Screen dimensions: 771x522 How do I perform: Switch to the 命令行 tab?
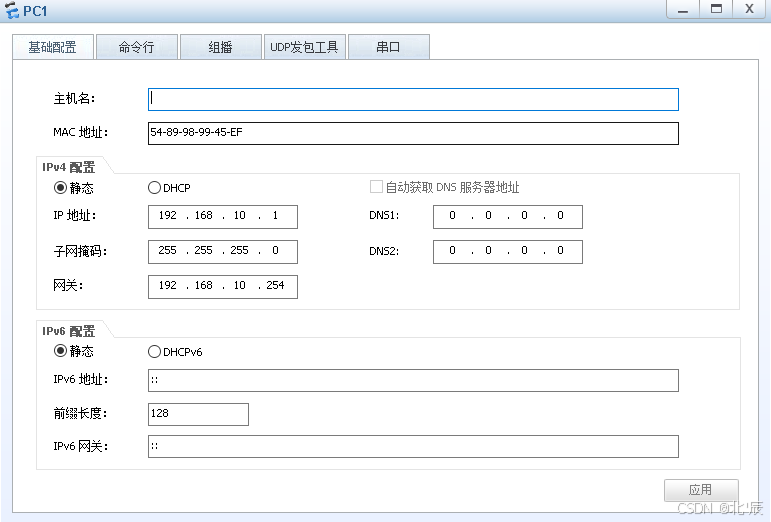click(137, 47)
